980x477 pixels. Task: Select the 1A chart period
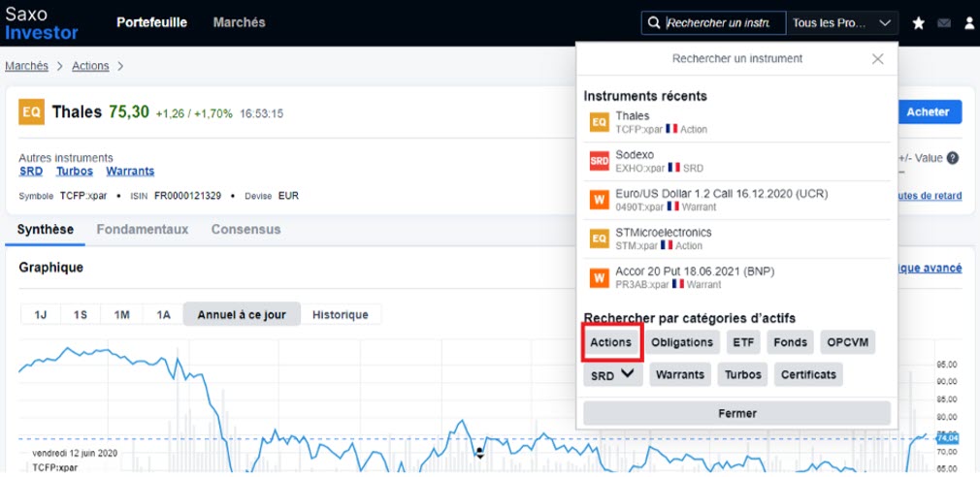163,315
